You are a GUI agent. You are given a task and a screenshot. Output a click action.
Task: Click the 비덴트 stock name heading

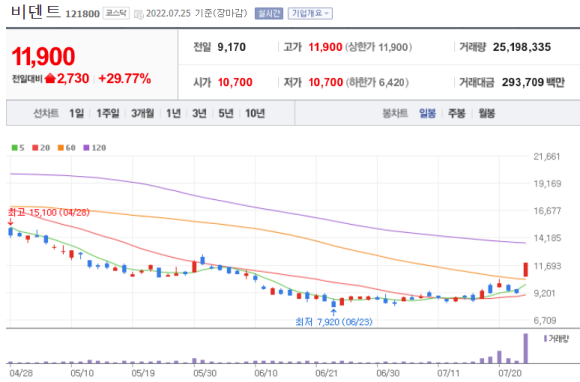36,11
